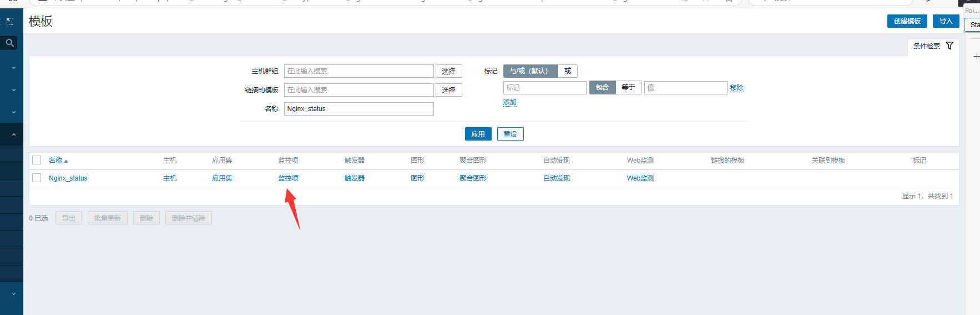Open 监控项 link in Nginx_status row

288,178
